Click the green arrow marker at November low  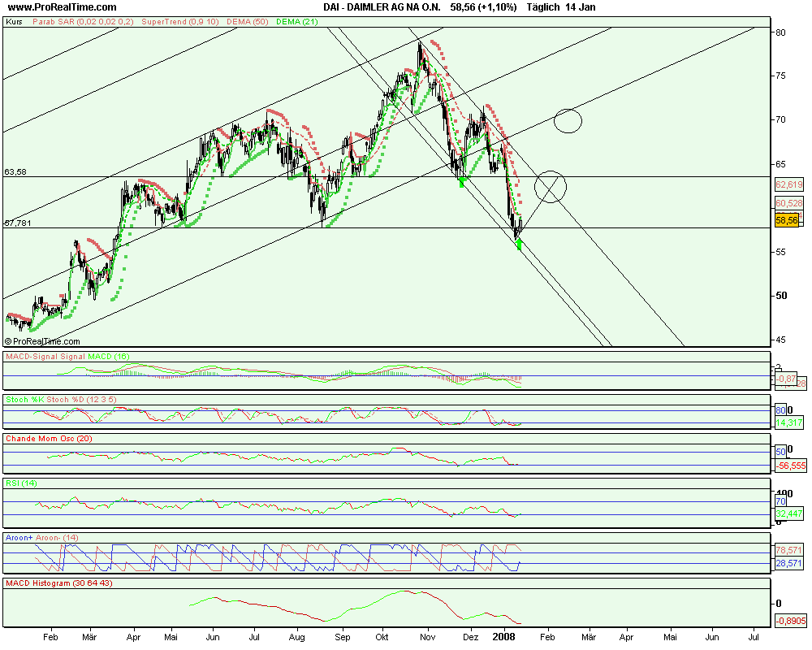(x=463, y=181)
